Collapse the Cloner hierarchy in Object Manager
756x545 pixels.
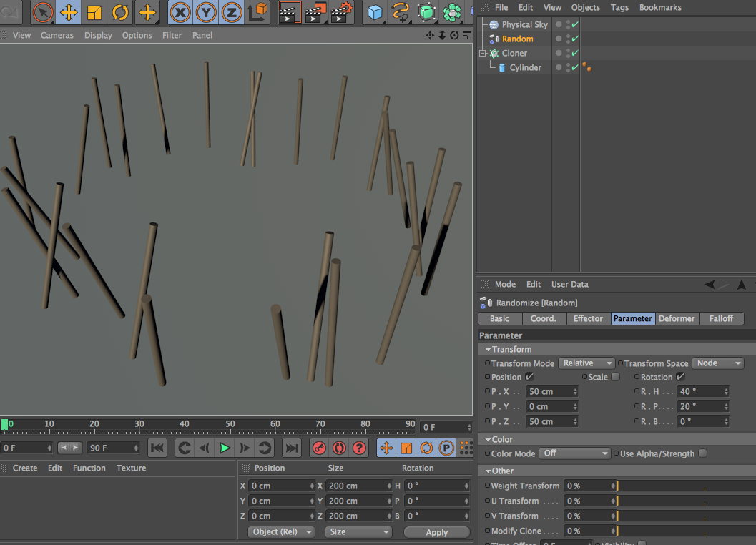point(483,53)
